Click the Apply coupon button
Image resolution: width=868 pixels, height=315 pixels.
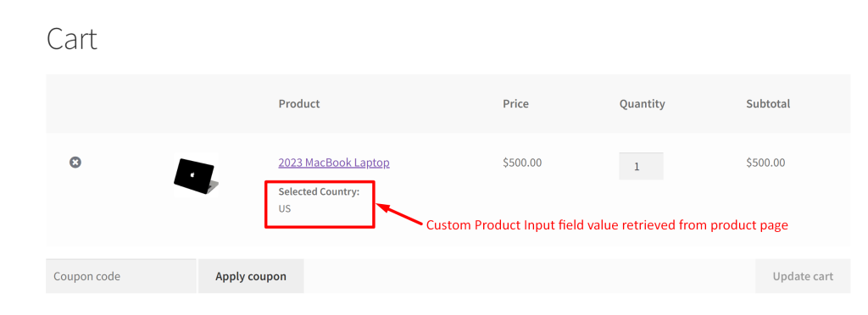pyautogui.click(x=251, y=276)
